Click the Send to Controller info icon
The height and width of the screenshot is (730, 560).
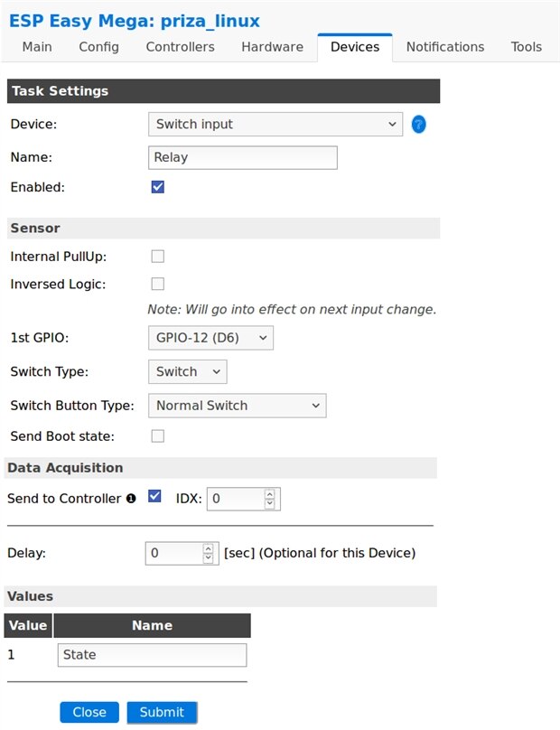[x=131, y=498]
